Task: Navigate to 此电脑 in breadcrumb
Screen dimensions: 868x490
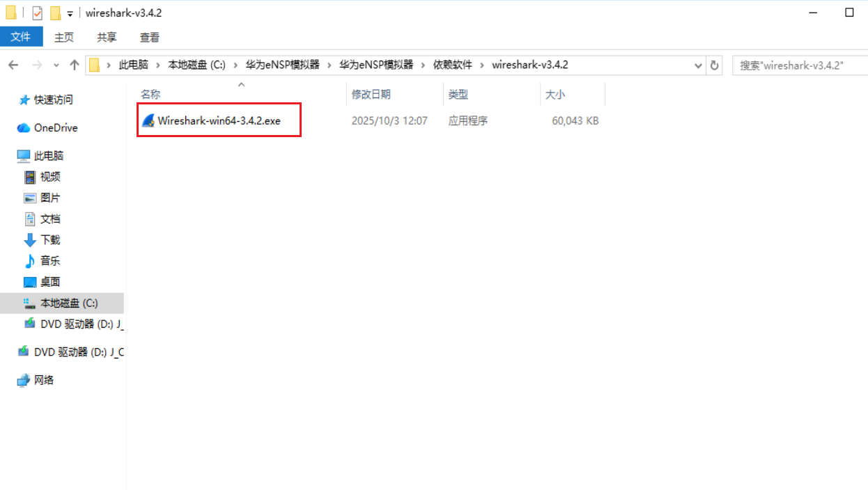Action: (134, 65)
